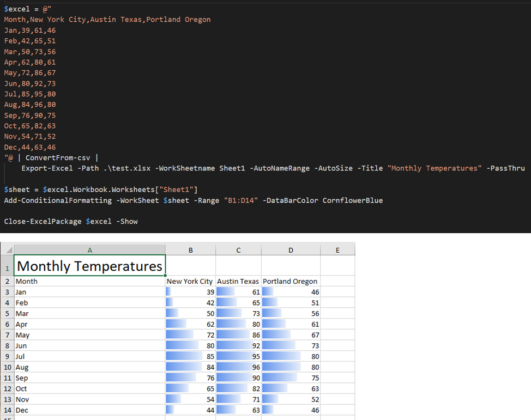The width and height of the screenshot is (531, 420).
Task: Click Austin's data bar cell showing 96
Action: click(238, 368)
